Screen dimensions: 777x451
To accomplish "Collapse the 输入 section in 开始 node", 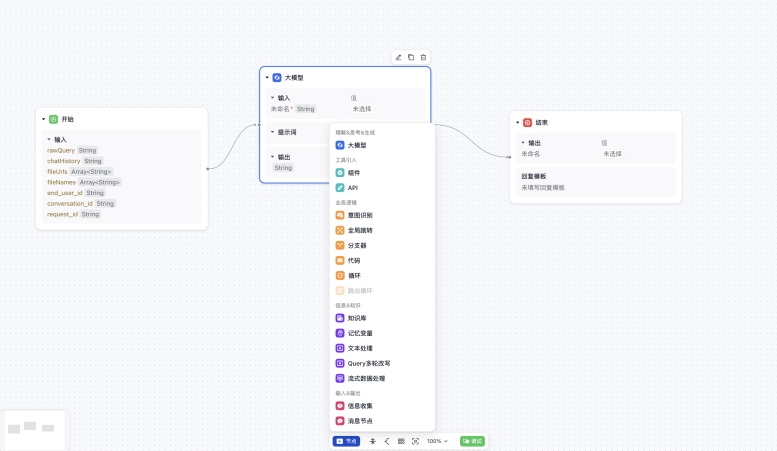I will tap(48, 139).
